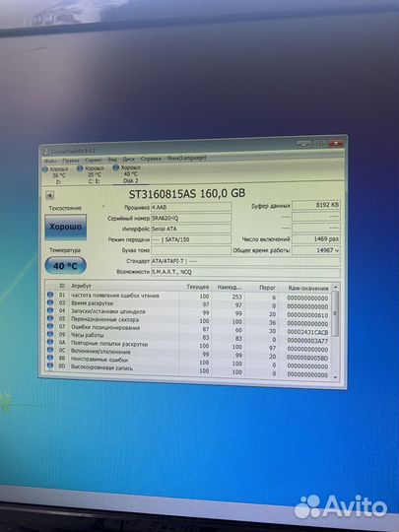Open the Файл menu
Image resolution: width=399 pixels, height=532 pixels.
click(x=50, y=161)
